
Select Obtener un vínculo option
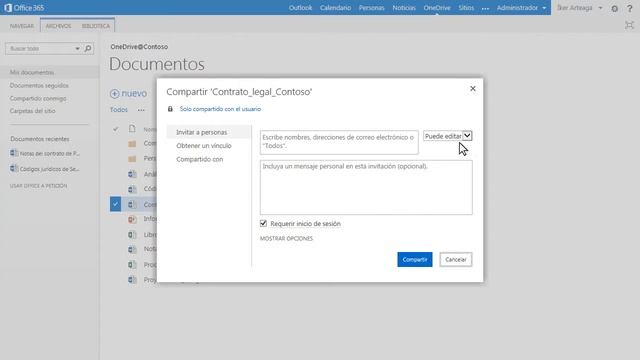pyautogui.click(x=204, y=146)
